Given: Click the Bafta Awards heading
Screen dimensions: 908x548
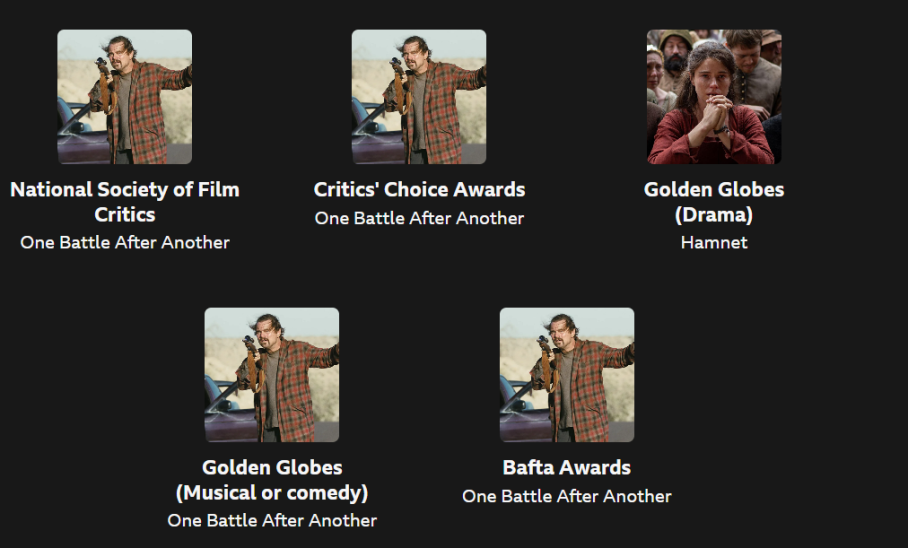Looking at the screenshot, I should tap(567, 468).
